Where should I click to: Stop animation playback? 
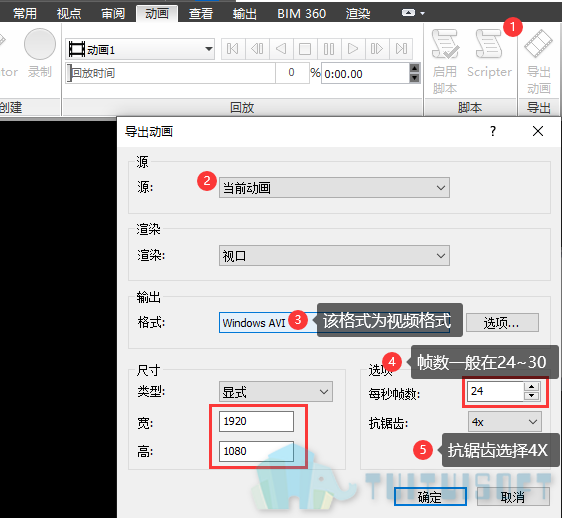click(x=305, y=49)
